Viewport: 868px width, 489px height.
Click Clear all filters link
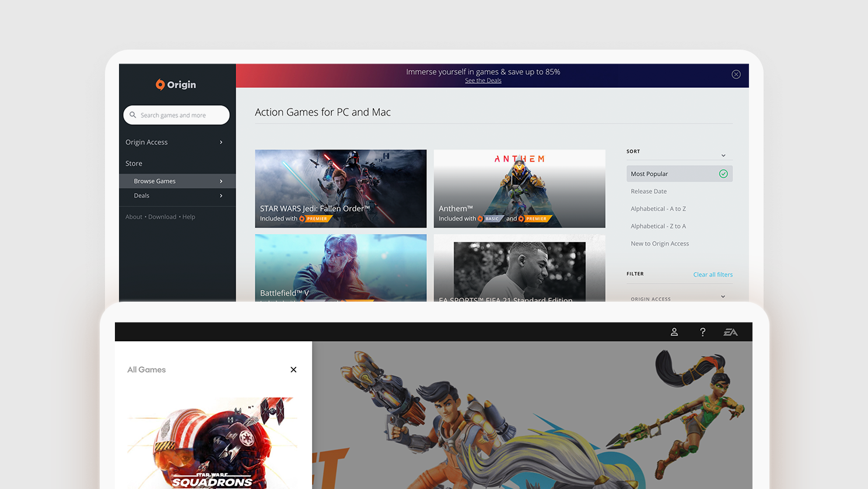(713, 275)
